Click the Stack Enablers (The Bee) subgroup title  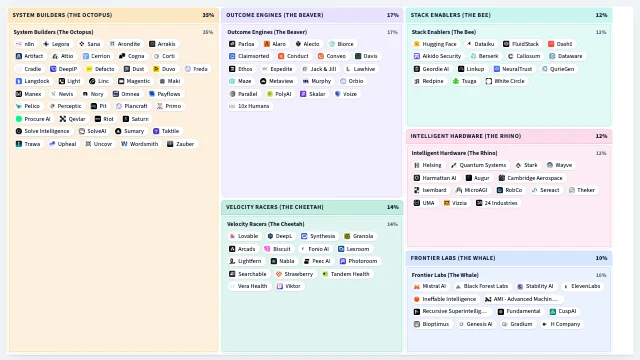click(443, 32)
